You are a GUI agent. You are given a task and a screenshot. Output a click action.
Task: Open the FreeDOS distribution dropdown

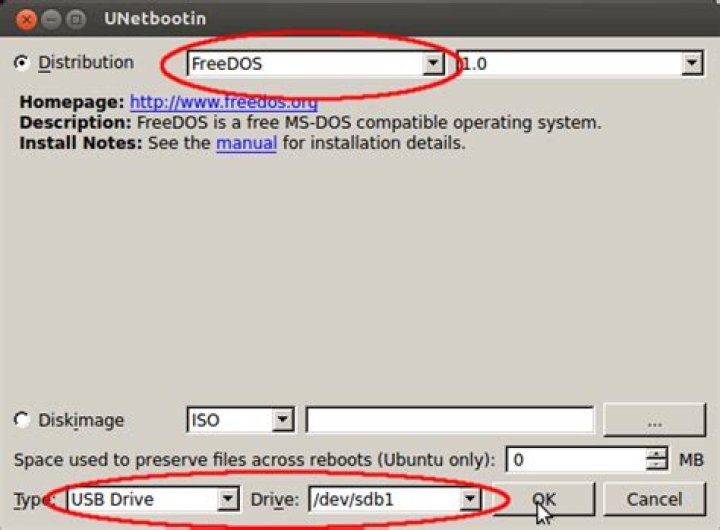coord(315,63)
